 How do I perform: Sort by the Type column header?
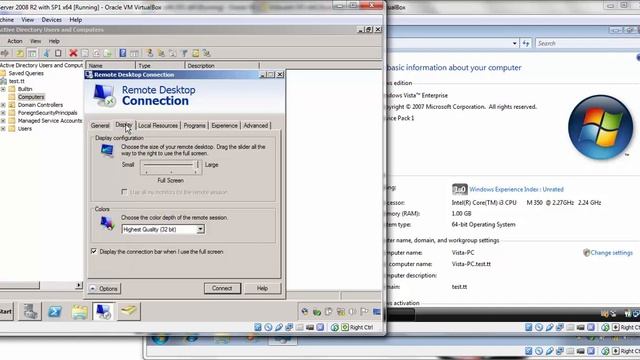160,65
